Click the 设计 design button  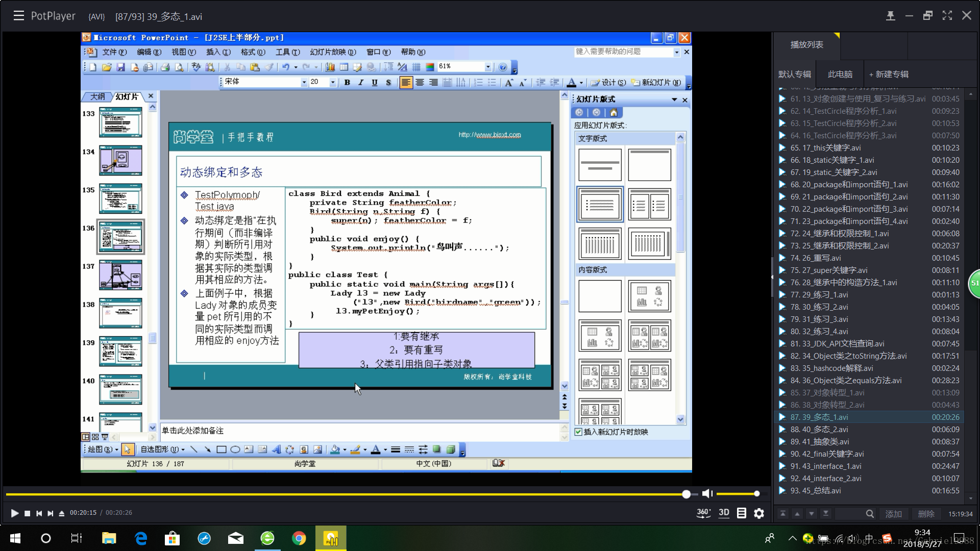point(608,82)
